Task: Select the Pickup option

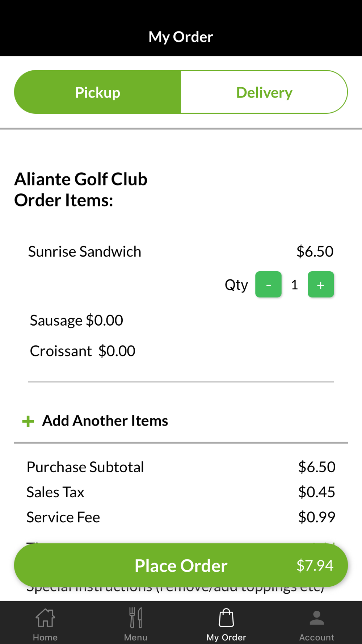Action: click(x=98, y=92)
